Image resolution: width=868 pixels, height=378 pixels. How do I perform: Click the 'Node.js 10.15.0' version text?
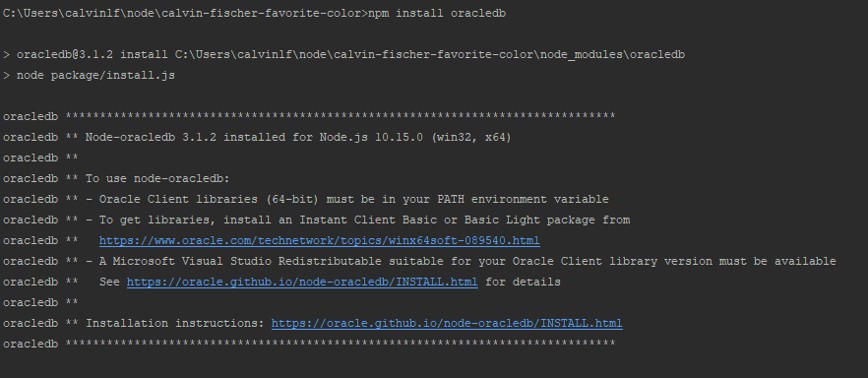click(x=371, y=137)
